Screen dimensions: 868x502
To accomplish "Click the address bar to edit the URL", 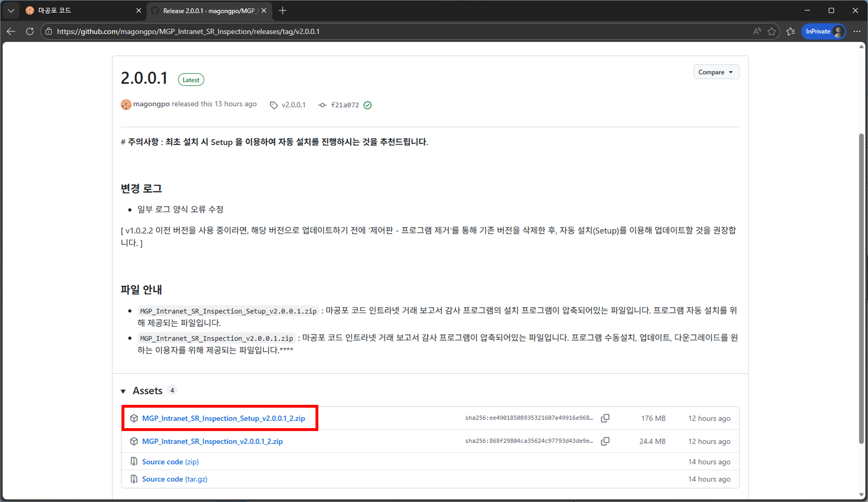I will pos(207,31).
